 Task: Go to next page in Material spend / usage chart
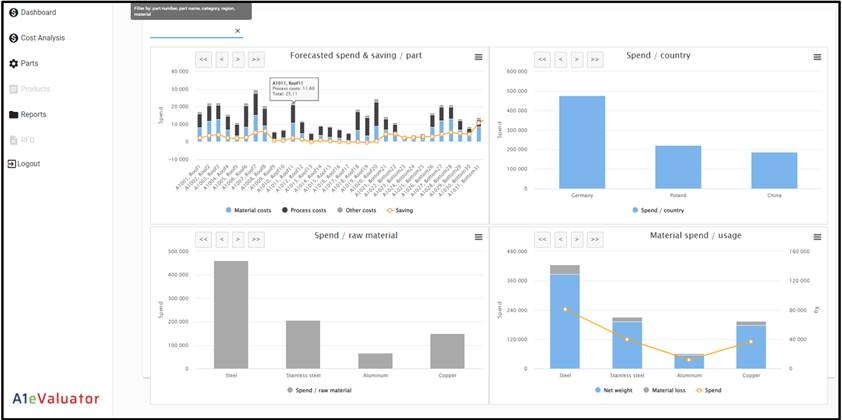pos(577,239)
